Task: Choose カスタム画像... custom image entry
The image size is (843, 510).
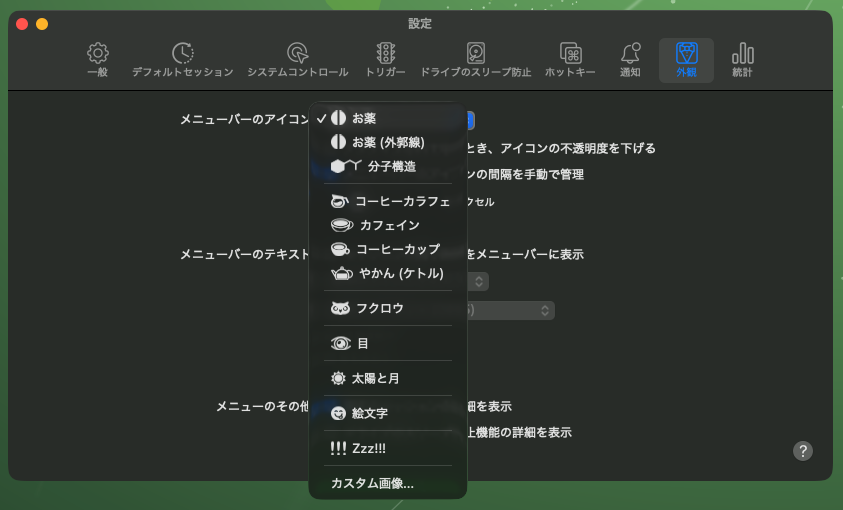Action: (x=388, y=483)
